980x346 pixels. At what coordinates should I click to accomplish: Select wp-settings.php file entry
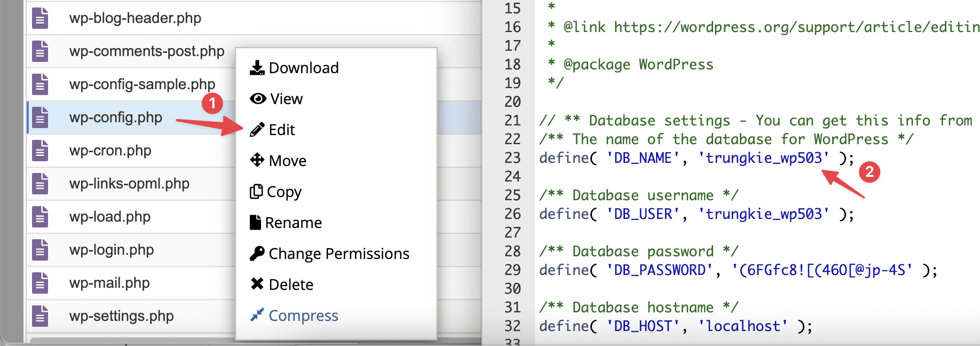[121, 316]
